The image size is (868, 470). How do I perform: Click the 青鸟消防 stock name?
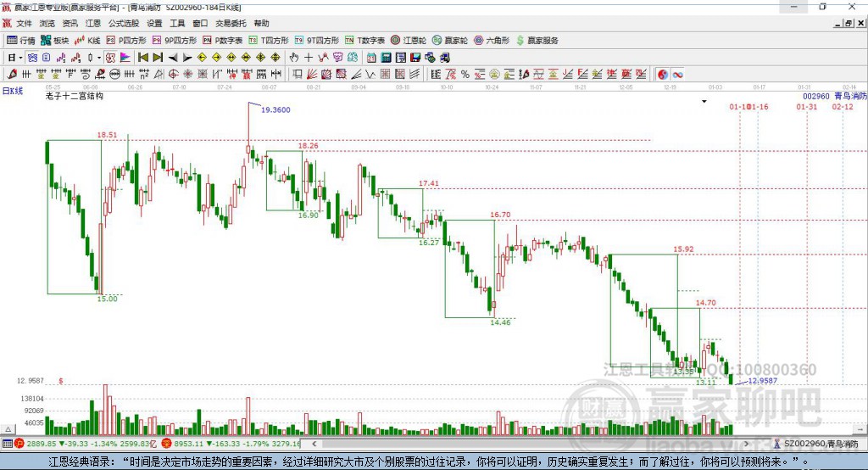coord(850,97)
